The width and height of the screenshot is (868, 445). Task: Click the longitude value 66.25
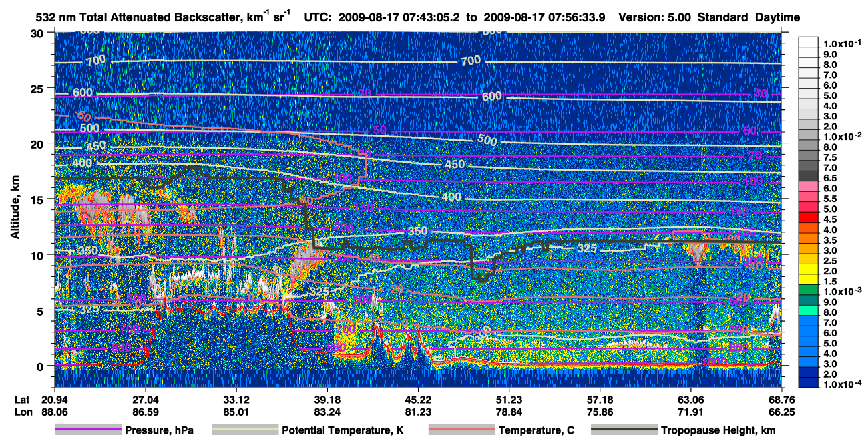pyautogui.click(x=781, y=412)
